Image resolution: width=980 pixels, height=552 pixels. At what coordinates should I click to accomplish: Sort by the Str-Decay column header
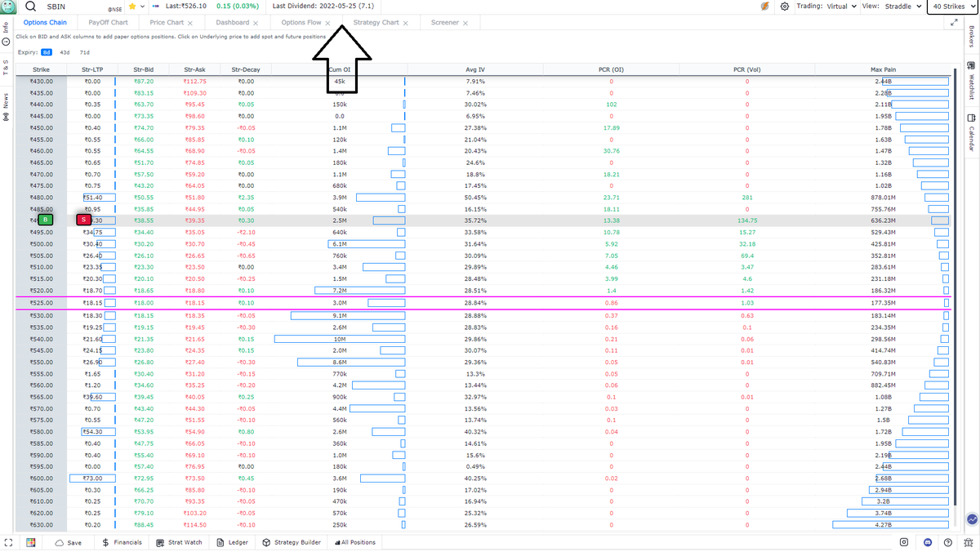click(246, 69)
